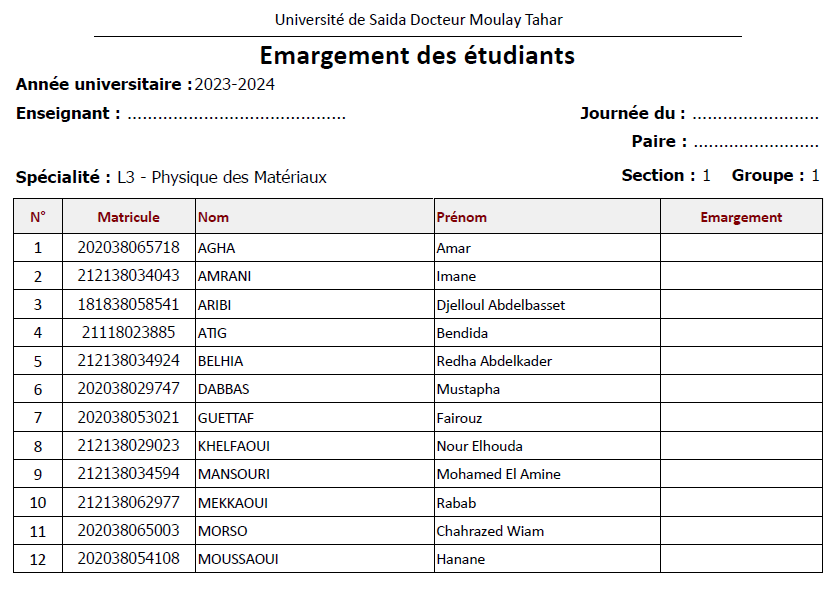Click the title Emargement des étudiants
The width and height of the screenshot is (836, 596).
tap(417, 55)
